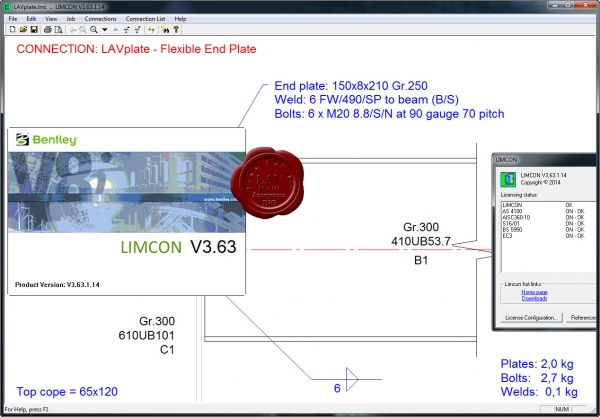Open the File menu
600x417 pixels.
(13, 19)
